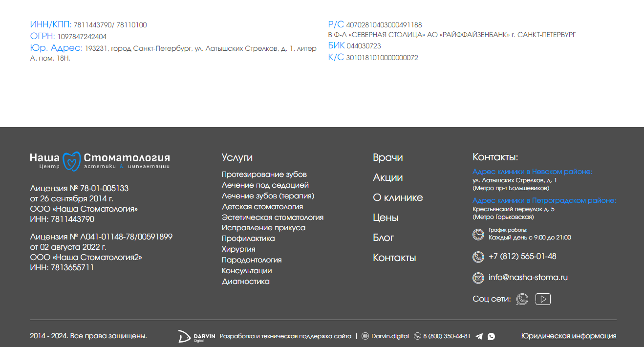The image size is (644, 347).
Task: Click the Наша Стоматология tooth logo
Action: (100, 161)
